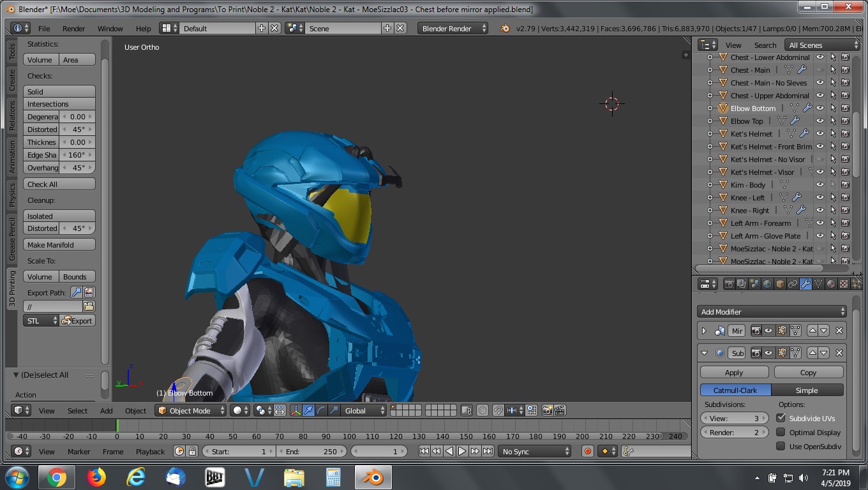Switch to the Grease Pencil sidebar tab
This screenshot has width=868, height=490.
(11, 240)
